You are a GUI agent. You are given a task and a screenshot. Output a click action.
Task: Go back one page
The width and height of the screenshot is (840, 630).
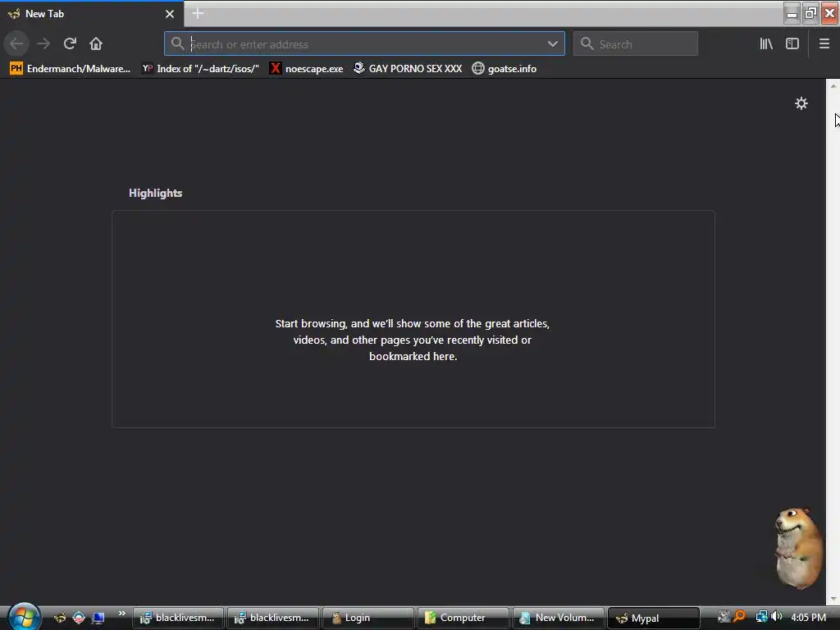coord(16,43)
